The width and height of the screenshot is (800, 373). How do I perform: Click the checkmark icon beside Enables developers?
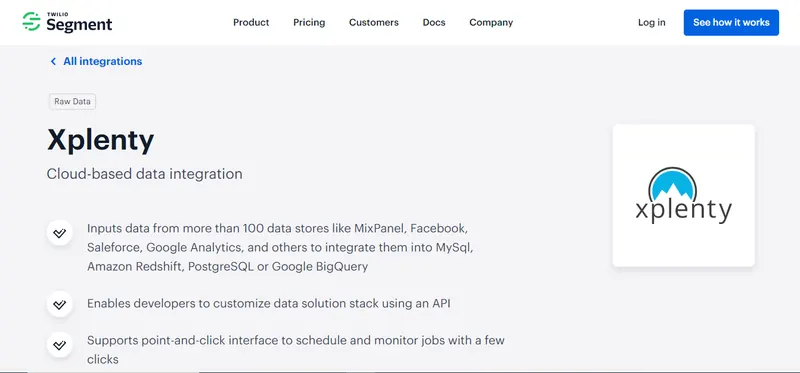point(60,304)
